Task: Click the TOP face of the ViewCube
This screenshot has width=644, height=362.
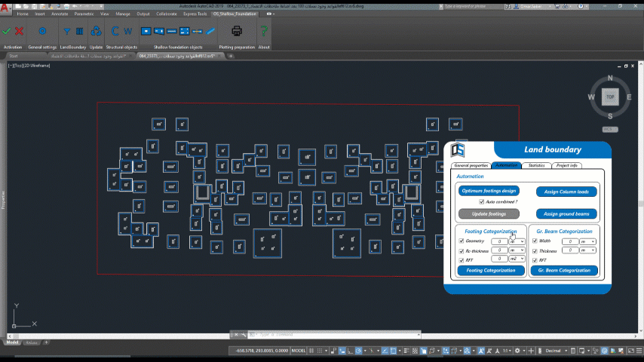Action: [x=609, y=97]
